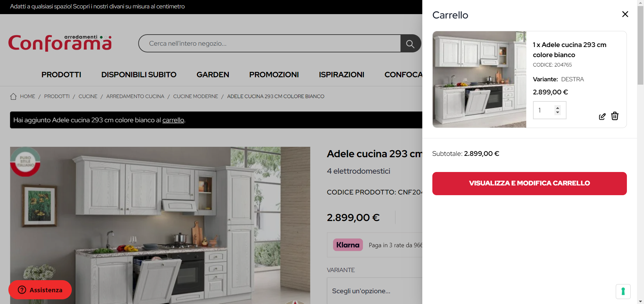Open the PRODOTTI menu
The width and height of the screenshot is (644, 304).
click(x=61, y=75)
